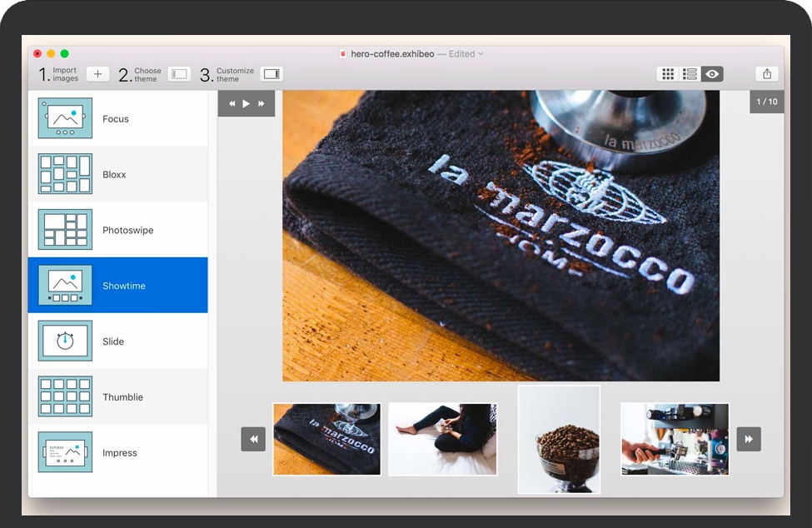Toggle the preview eye view
The image size is (812, 528).
tap(712, 74)
